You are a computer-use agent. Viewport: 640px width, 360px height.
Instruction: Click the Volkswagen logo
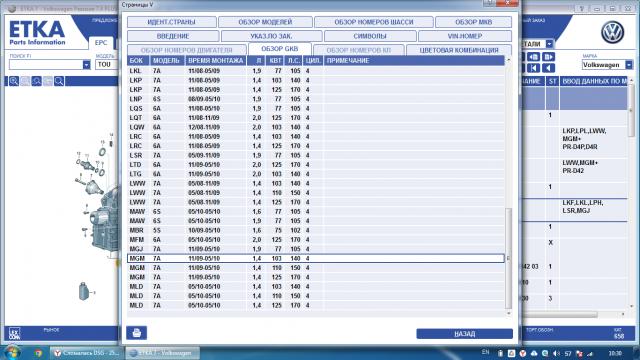(612, 33)
